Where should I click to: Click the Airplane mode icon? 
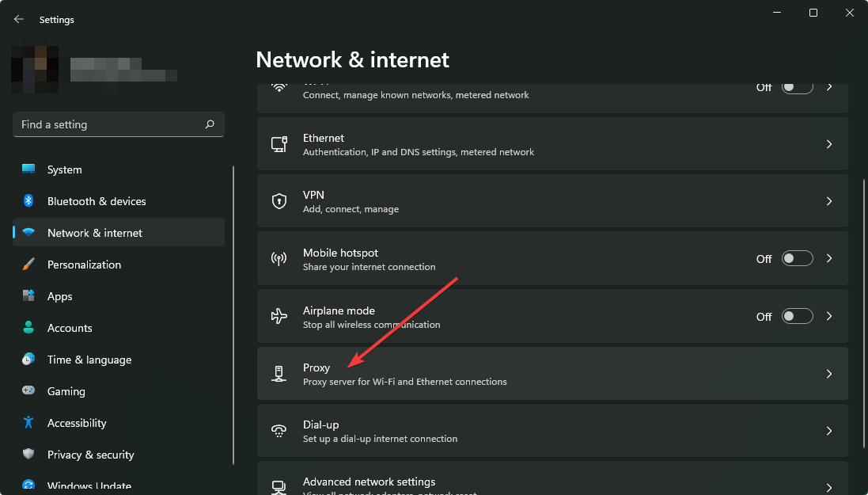pyautogui.click(x=279, y=316)
